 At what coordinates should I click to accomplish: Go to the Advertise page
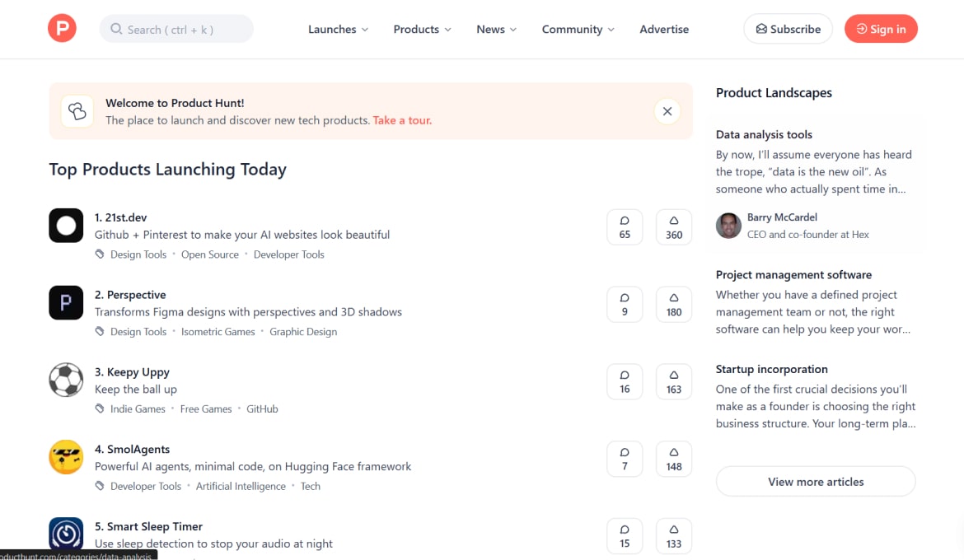click(664, 29)
